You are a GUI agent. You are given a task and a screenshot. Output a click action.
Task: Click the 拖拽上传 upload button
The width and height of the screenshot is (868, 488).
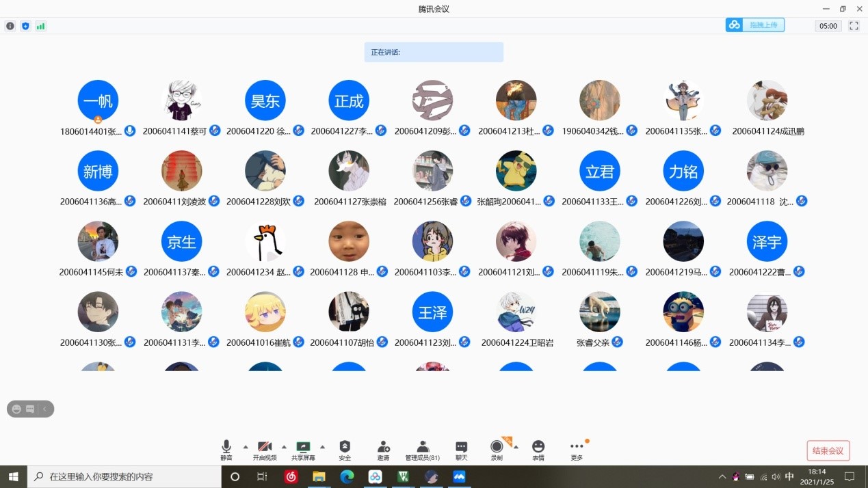(755, 25)
